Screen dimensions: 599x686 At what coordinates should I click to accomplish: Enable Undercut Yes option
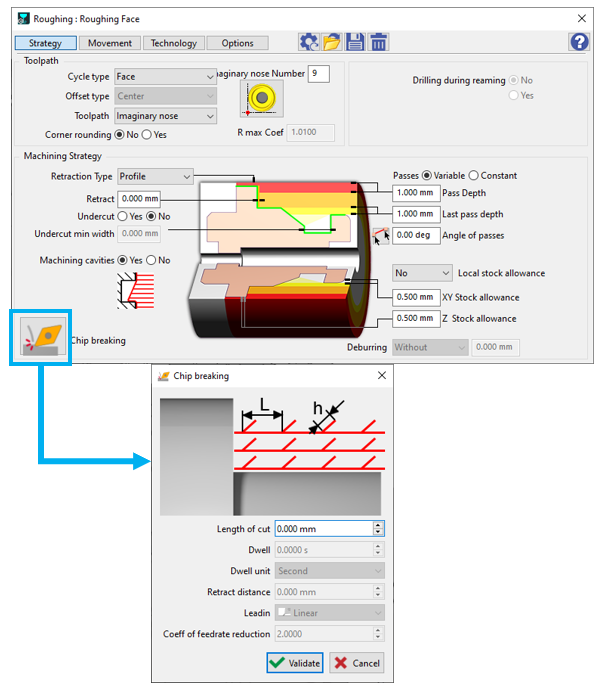point(123,216)
